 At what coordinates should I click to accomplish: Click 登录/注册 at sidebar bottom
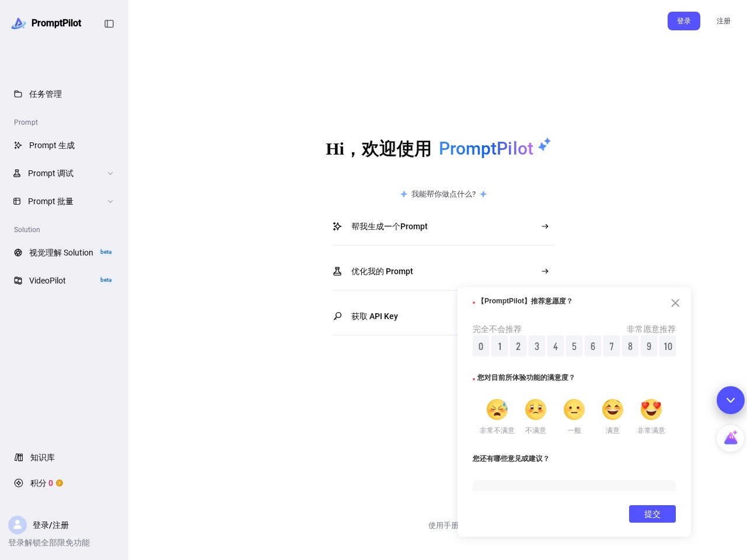[x=51, y=525]
